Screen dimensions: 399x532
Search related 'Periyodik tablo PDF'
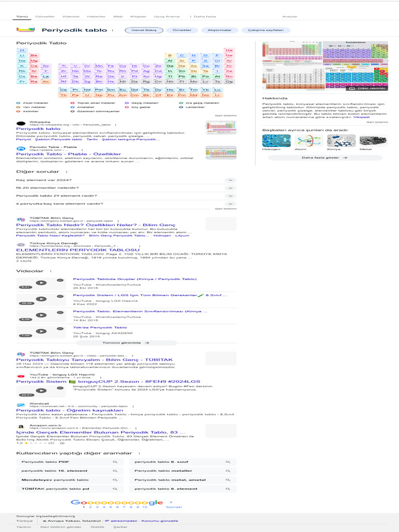tap(70, 462)
